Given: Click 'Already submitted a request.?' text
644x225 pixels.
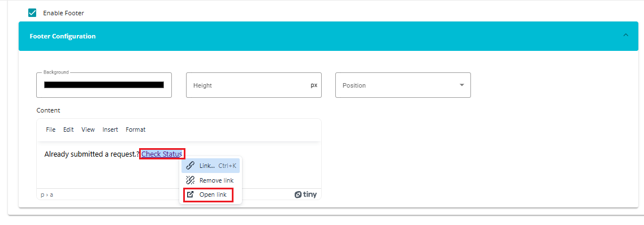Looking at the screenshot, I should 92,154.
